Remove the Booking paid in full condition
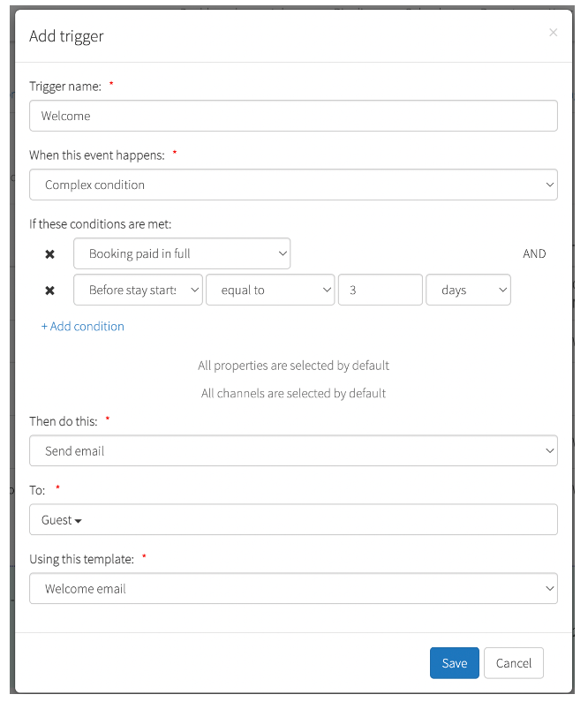Screen dimensions: 588x702 coord(49,254)
